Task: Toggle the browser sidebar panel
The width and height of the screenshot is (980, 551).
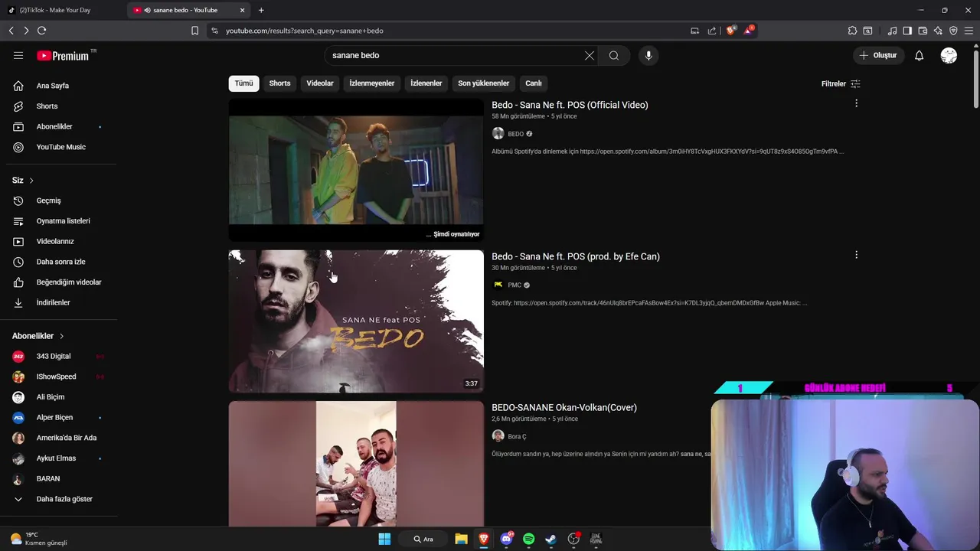Action: tap(907, 31)
